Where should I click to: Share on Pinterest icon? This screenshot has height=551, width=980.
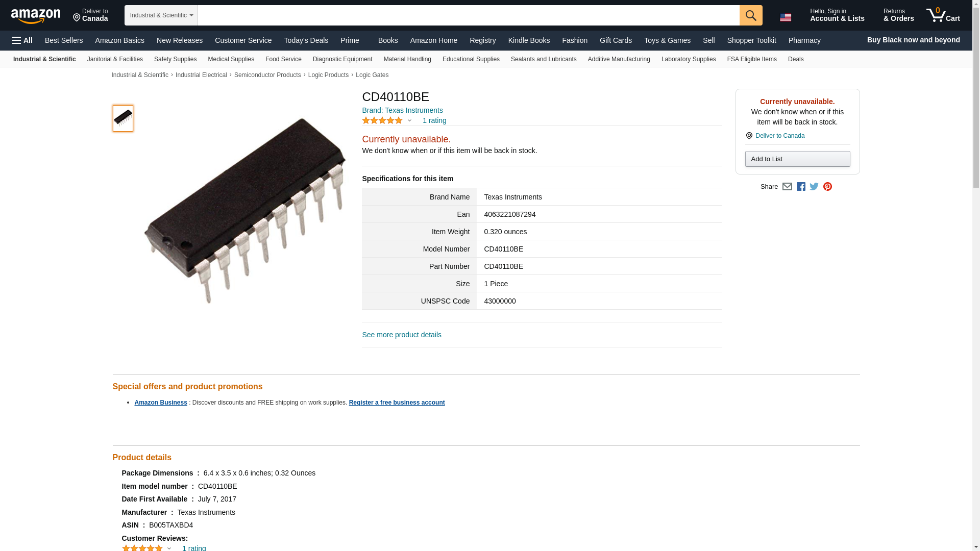[x=827, y=187]
